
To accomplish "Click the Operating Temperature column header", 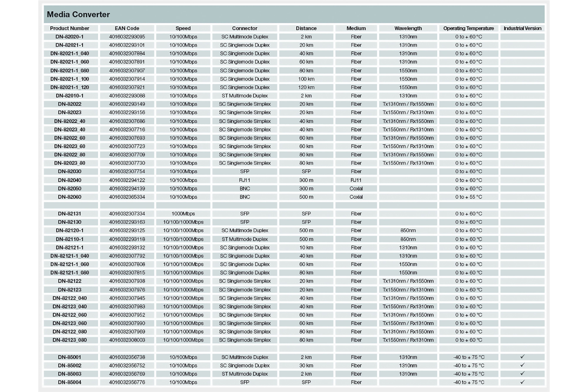I will pyautogui.click(x=468, y=28).
